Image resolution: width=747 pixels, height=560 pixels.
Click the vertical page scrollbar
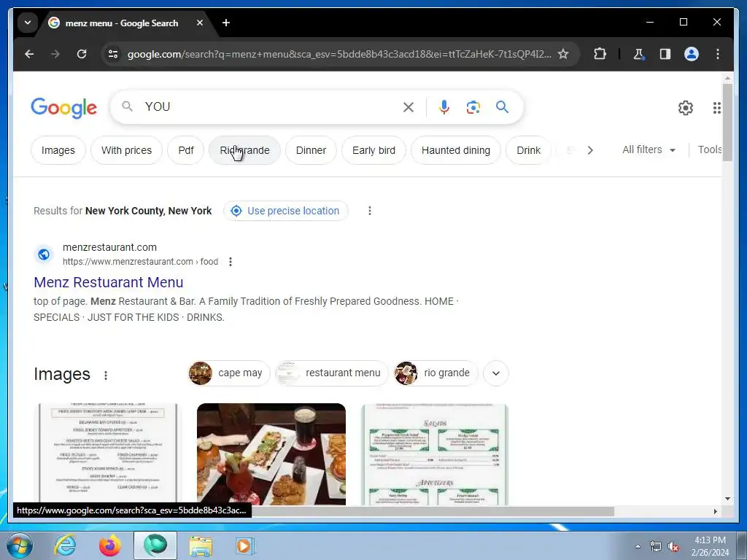coord(727,122)
